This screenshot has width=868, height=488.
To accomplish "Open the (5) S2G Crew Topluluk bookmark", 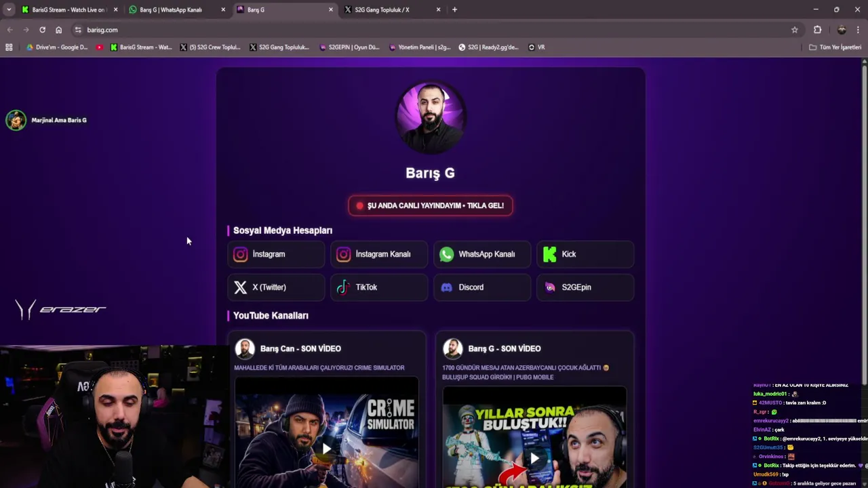I will [x=210, y=47].
